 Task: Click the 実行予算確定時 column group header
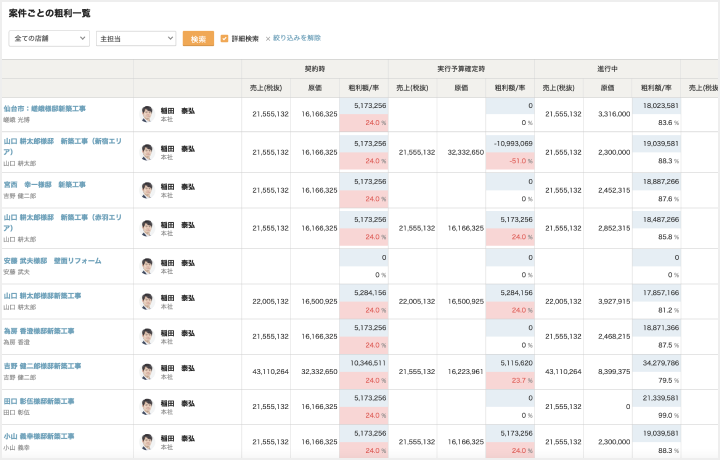pos(461,69)
